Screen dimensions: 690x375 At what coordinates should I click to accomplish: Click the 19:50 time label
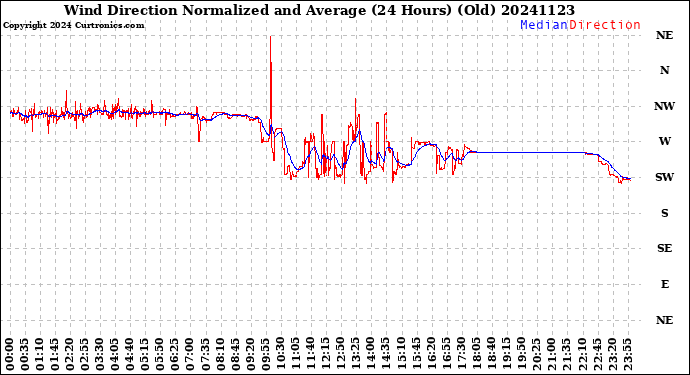tap(521, 354)
